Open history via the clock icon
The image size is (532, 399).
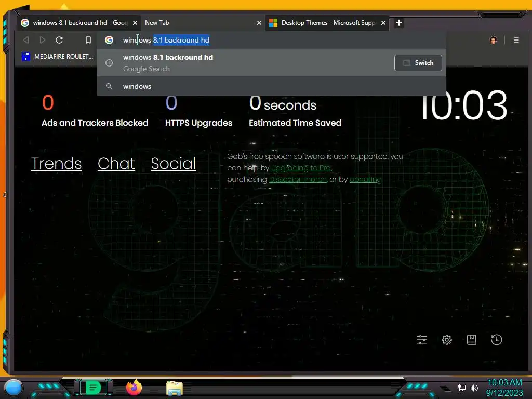496,340
